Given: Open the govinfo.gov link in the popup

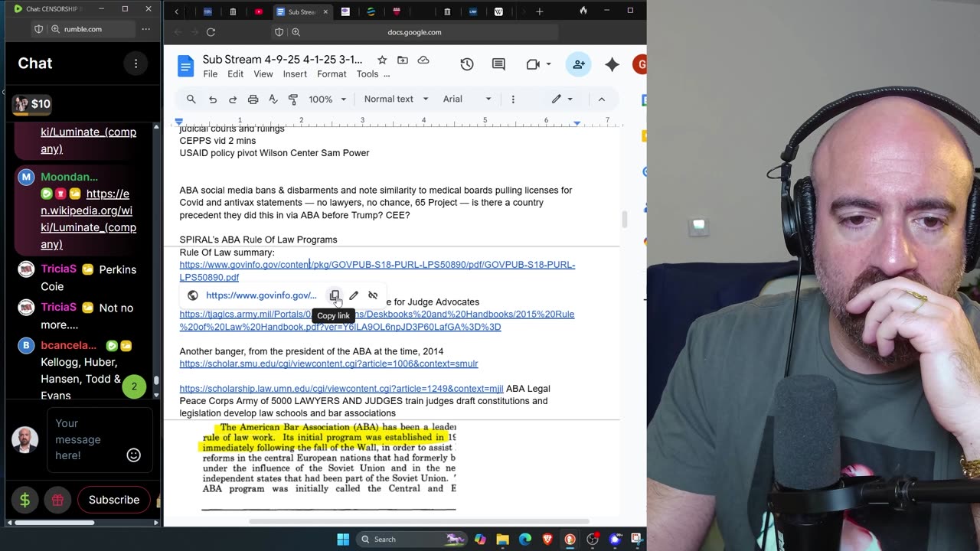Looking at the screenshot, I should click(x=260, y=295).
